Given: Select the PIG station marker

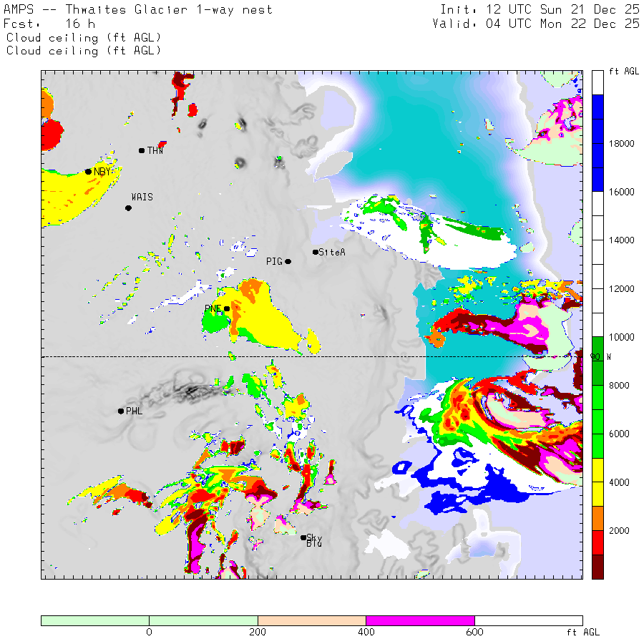Looking at the screenshot, I should coord(288,262).
